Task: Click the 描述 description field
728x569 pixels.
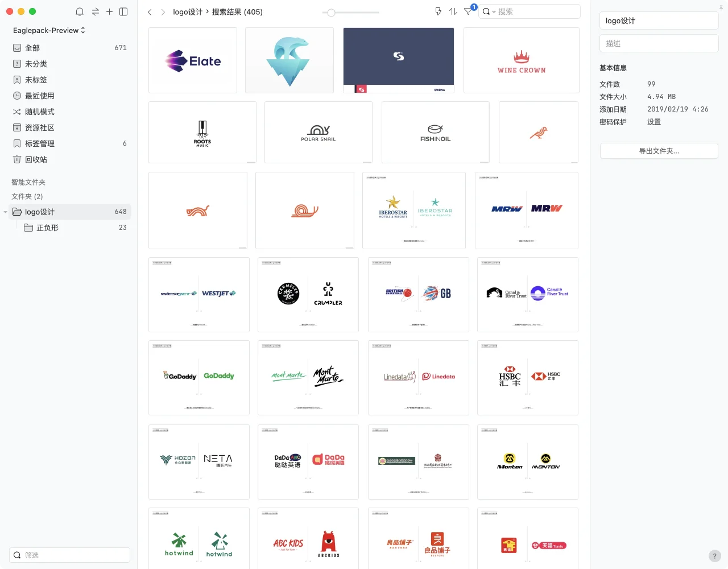Action: (659, 43)
